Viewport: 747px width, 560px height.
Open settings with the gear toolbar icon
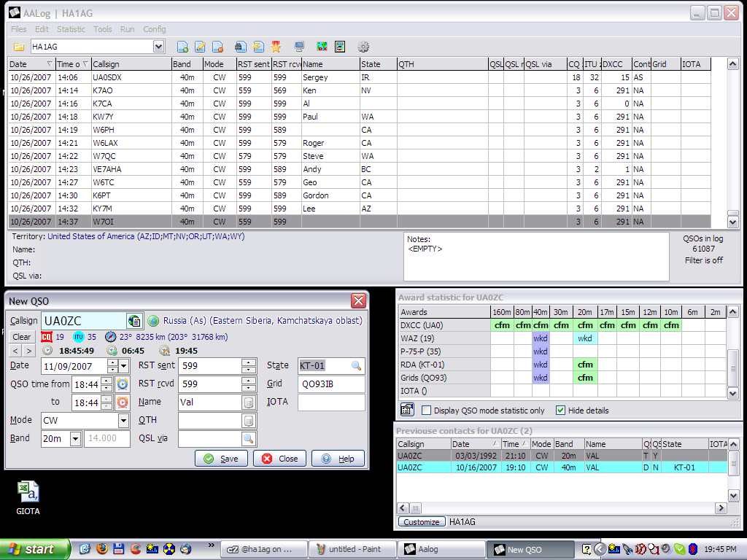(x=363, y=47)
